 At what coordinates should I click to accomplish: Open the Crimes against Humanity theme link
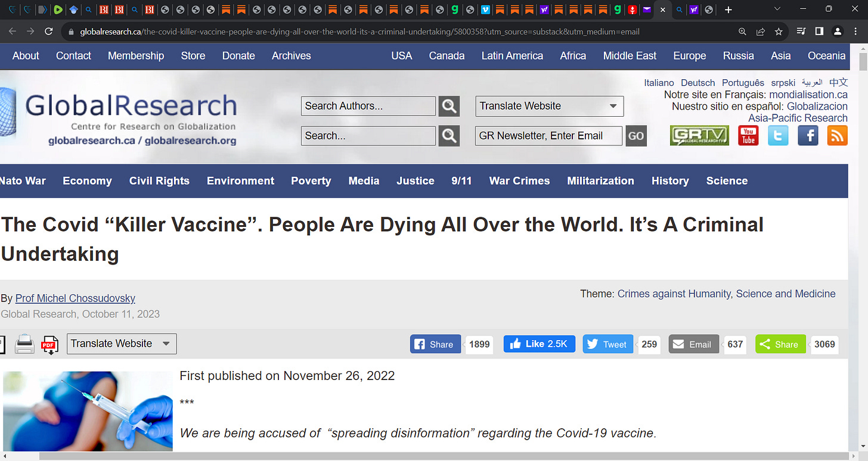[674, 294]
